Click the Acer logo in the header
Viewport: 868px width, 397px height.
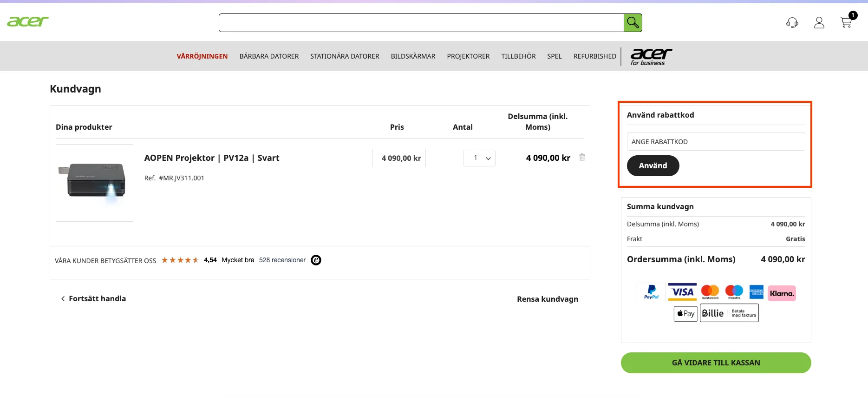28,21
